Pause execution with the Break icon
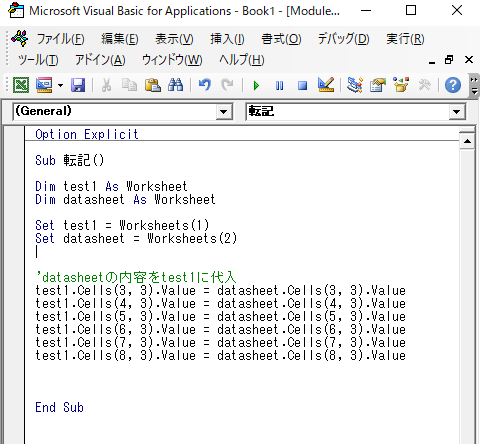 click(x=279, y=86)
